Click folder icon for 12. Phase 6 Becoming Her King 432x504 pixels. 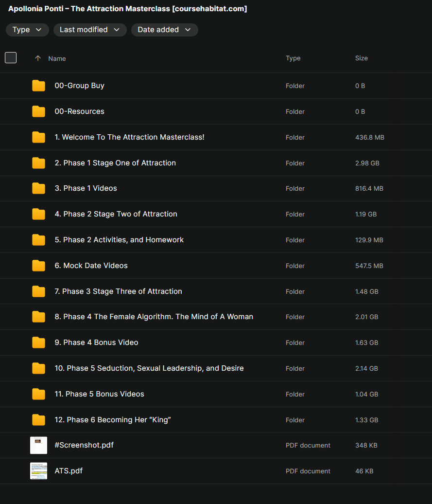coord(38,420)
